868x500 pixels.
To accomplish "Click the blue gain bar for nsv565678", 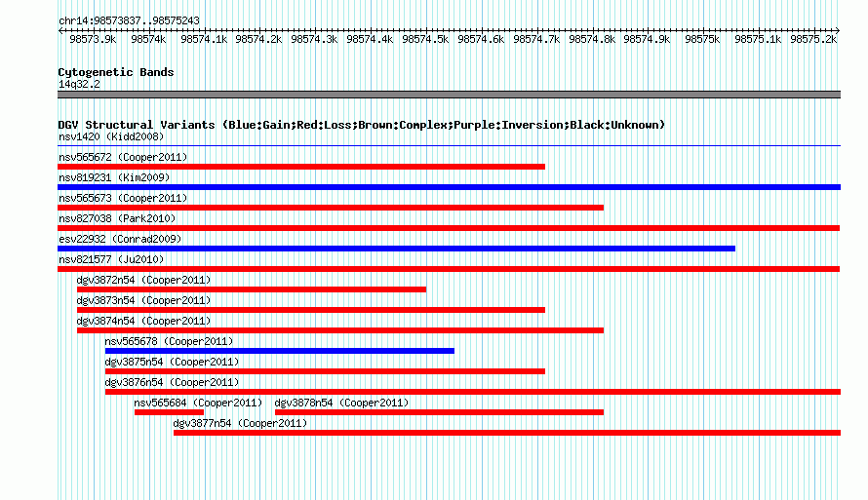I will (280, 351).
